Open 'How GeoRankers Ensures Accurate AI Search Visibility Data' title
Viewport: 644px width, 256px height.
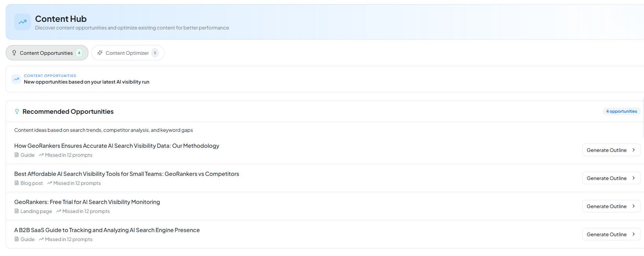[x=117, y=146]
